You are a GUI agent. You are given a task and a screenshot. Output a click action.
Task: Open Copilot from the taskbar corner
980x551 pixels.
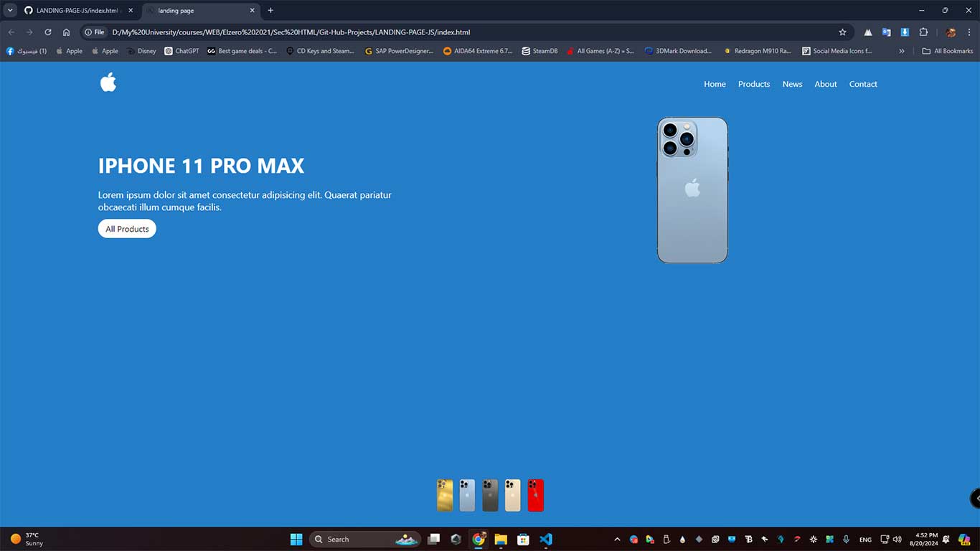tap(964, 540)
